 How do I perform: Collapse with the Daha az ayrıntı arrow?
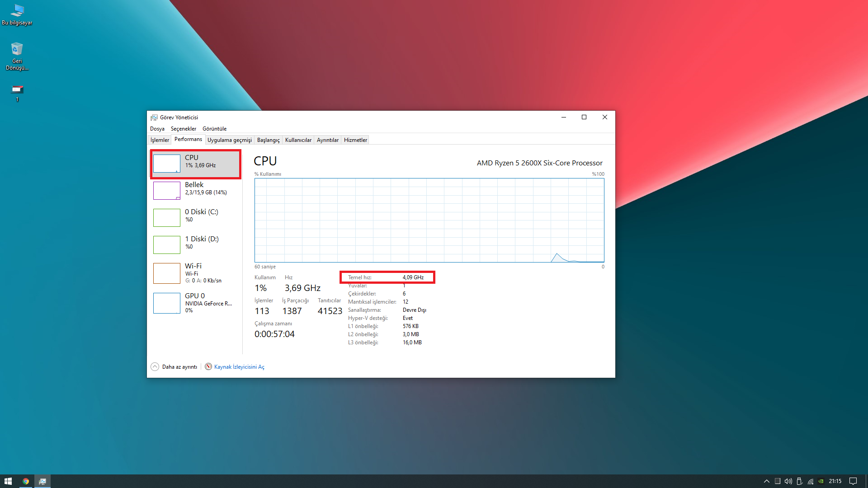click(x=155, y=367)
